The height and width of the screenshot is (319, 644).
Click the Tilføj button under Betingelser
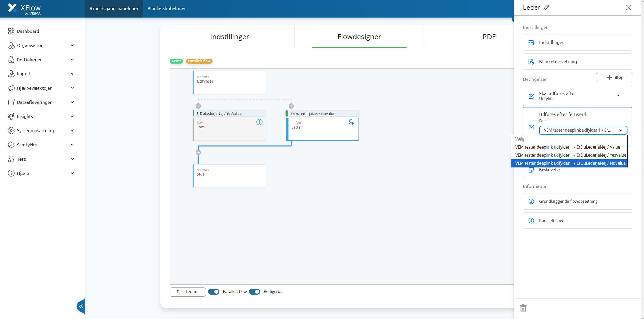614,77
